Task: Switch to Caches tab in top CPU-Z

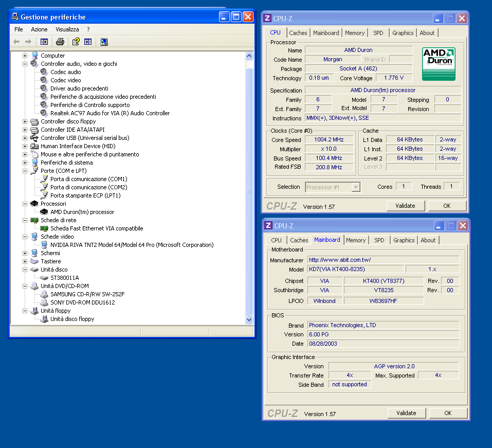Action: tap(298, 33)
